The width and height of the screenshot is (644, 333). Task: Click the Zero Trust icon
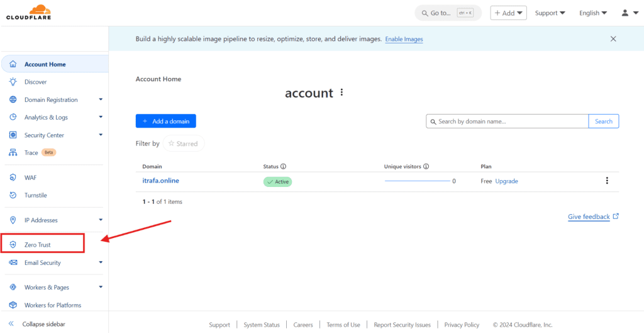pos(13,245)
